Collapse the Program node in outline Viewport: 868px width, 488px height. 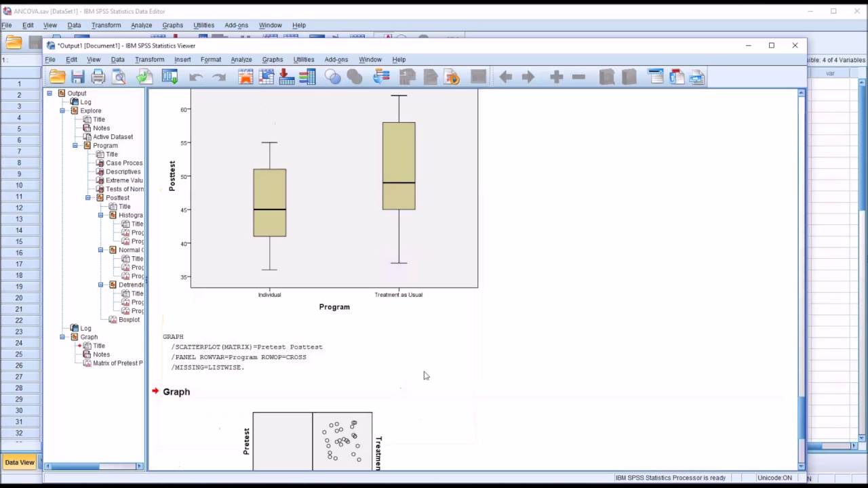tap(75, 145)
